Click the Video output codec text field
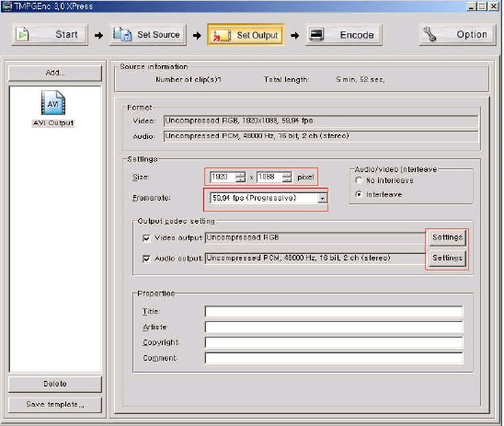This screenshot has width=504, height=426. click(315, 238)
